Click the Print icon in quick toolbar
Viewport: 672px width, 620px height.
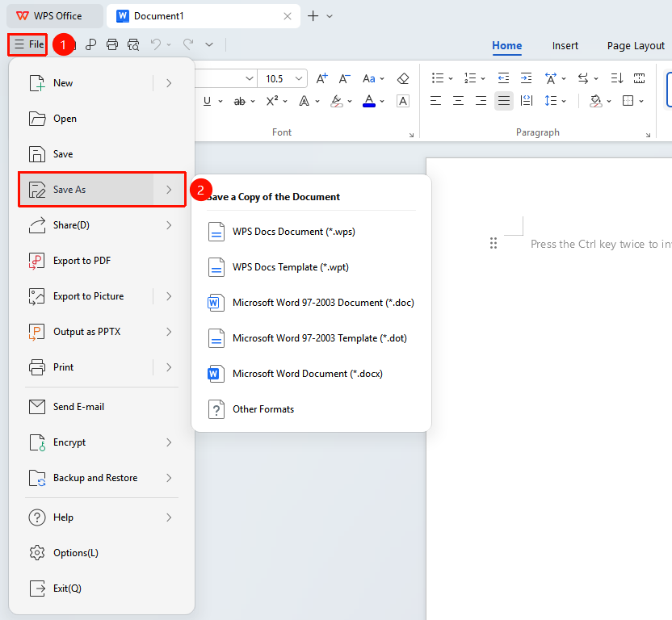tap(112, 44)
